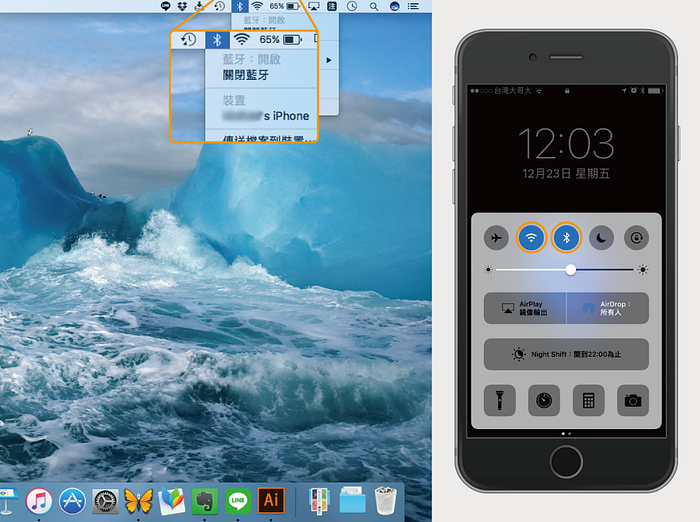
Task: Open the LINE menu bar icon
Action: coord(166,6)
